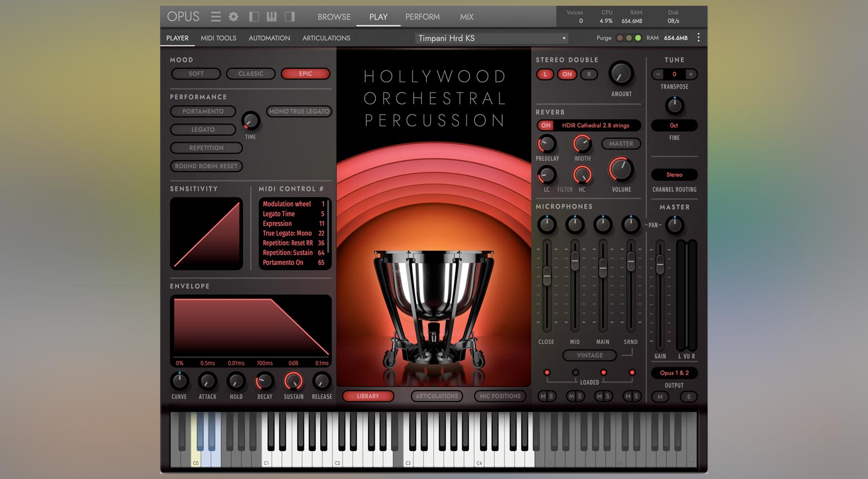Screen dimensions: 868x479
Task: Turn the Curve envelope knob
Action: click(179, 382)
